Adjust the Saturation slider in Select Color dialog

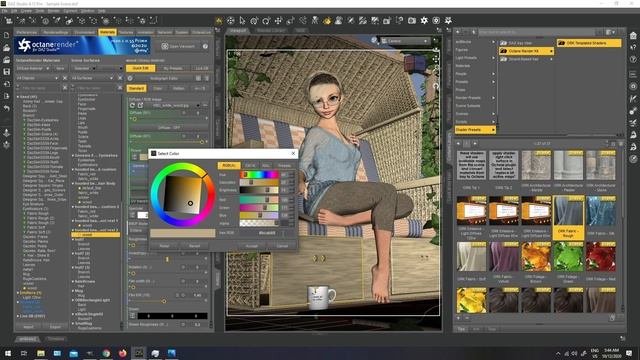coord(259,182)
